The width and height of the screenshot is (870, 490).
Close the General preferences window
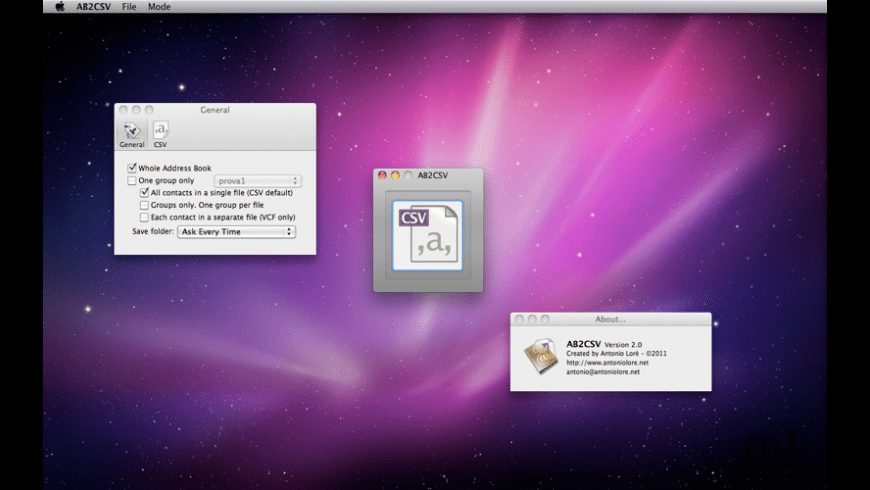coord(123,110)
